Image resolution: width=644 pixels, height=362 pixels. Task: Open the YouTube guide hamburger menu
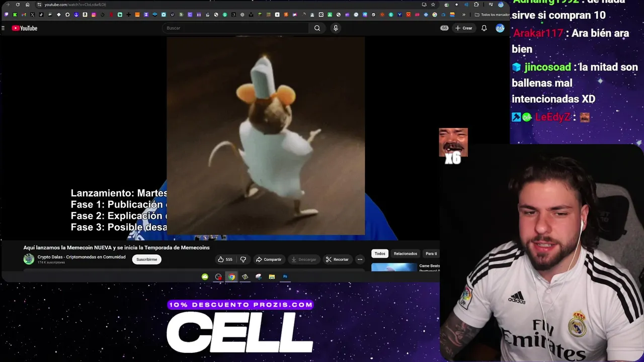3,28
